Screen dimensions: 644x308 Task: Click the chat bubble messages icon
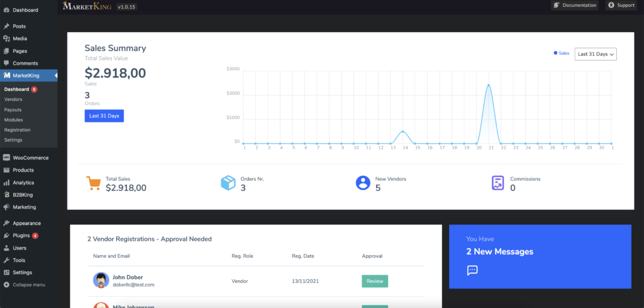tap(472, 270)
